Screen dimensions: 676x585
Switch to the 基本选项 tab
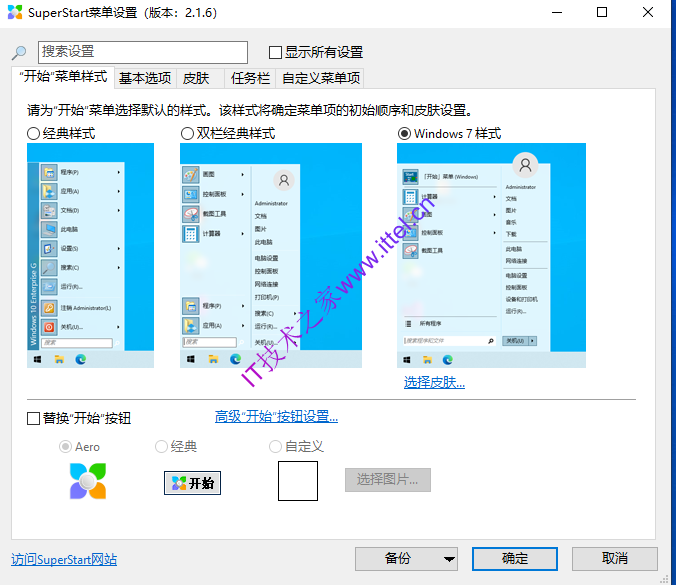(x=145, y=78)
